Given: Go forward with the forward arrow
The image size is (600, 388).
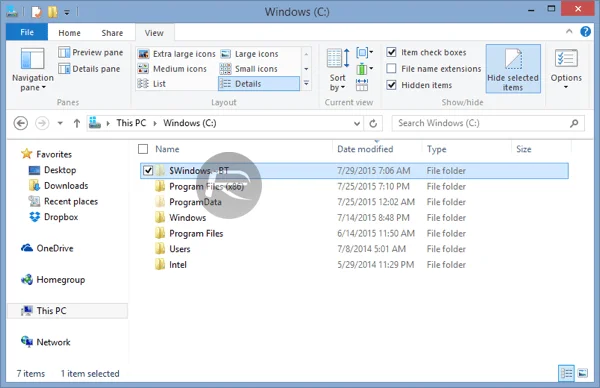Looking at the screenshot, I should [42, 123].
